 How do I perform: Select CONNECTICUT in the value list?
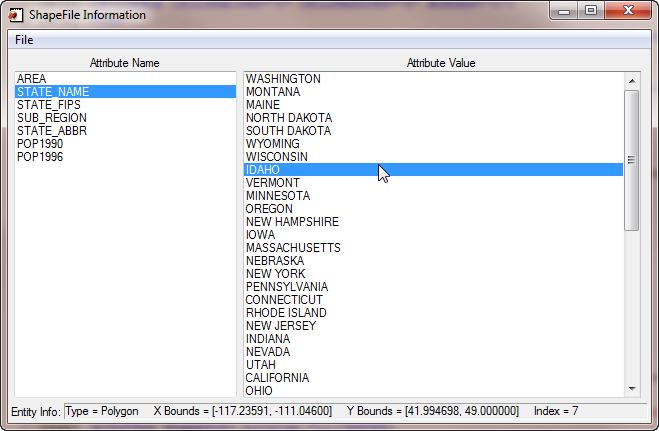(x=433, y=300)
